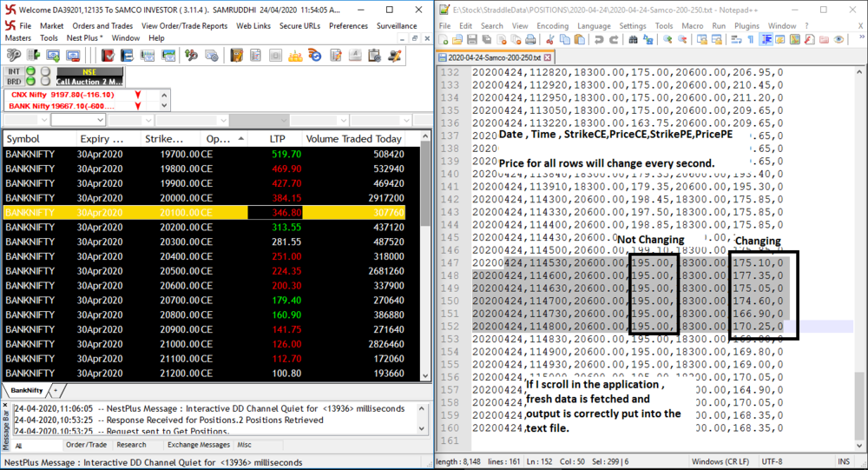Switch to Order/Trade message tab

(x=86, y=445)
